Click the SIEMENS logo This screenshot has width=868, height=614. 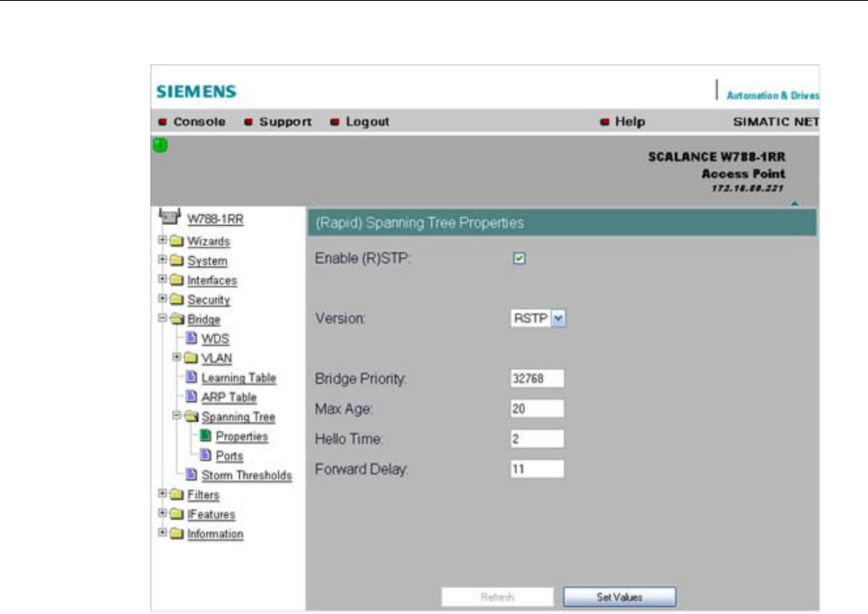[196, 91]
